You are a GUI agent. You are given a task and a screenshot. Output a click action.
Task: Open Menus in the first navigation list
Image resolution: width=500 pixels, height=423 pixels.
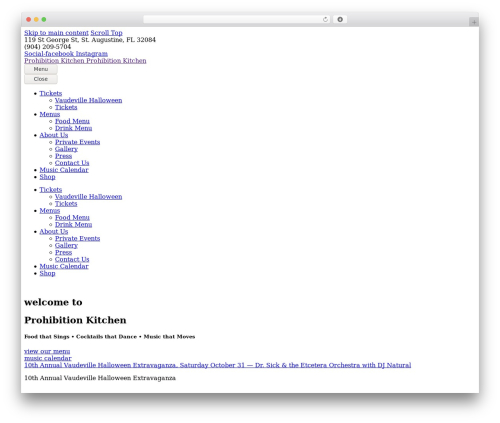click(x=50, y=114)
